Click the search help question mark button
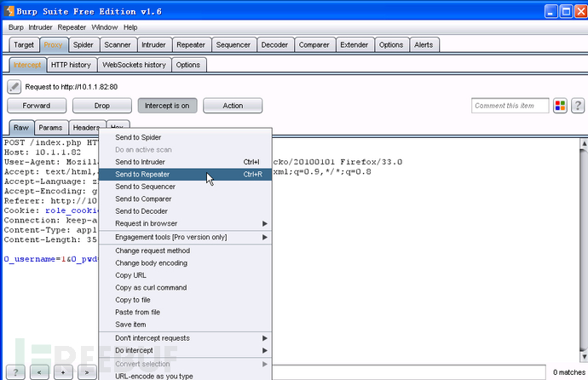 tap(15, 372)
